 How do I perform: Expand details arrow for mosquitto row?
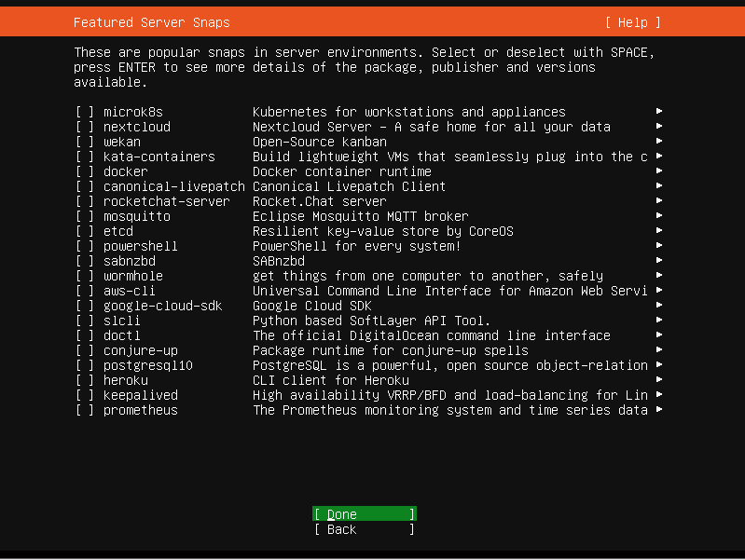pos(659,215)
